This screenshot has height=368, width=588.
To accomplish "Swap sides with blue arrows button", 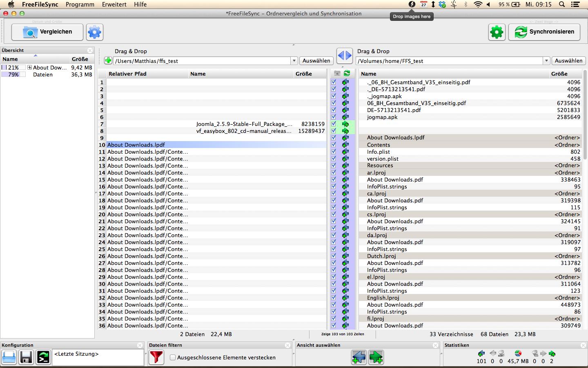I will [x=345, y=55].
